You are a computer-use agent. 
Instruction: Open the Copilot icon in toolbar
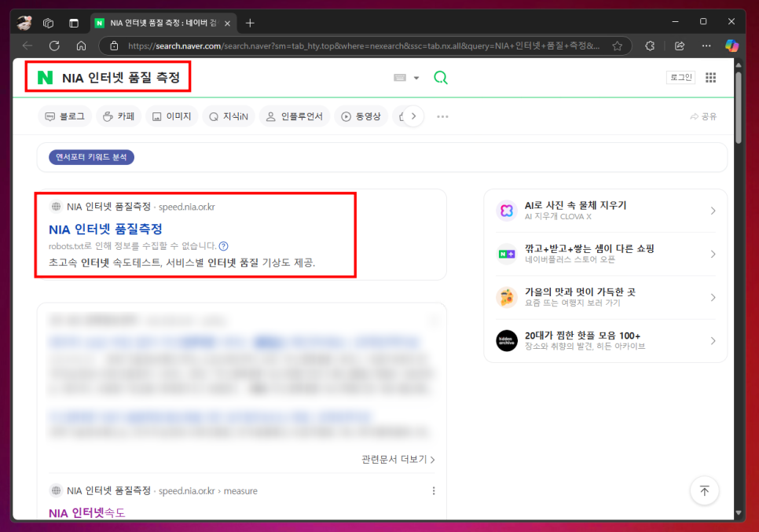click(732, 46)
